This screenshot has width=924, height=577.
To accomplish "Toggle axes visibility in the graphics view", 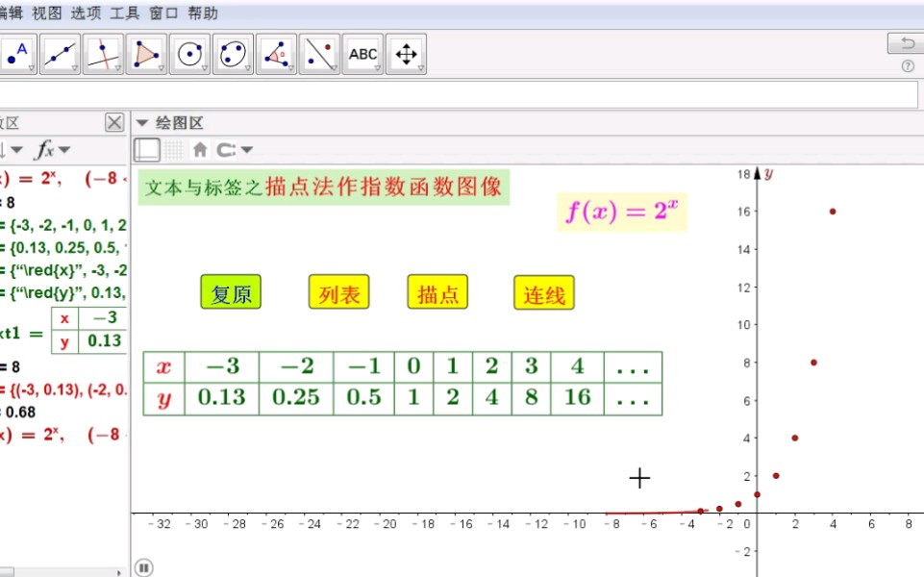I will pos(146,149).
